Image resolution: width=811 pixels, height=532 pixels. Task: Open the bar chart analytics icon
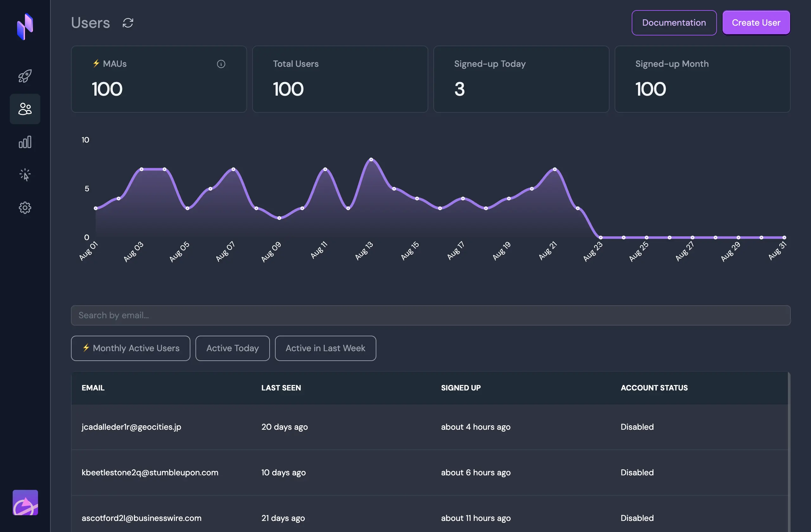[25, 142]
